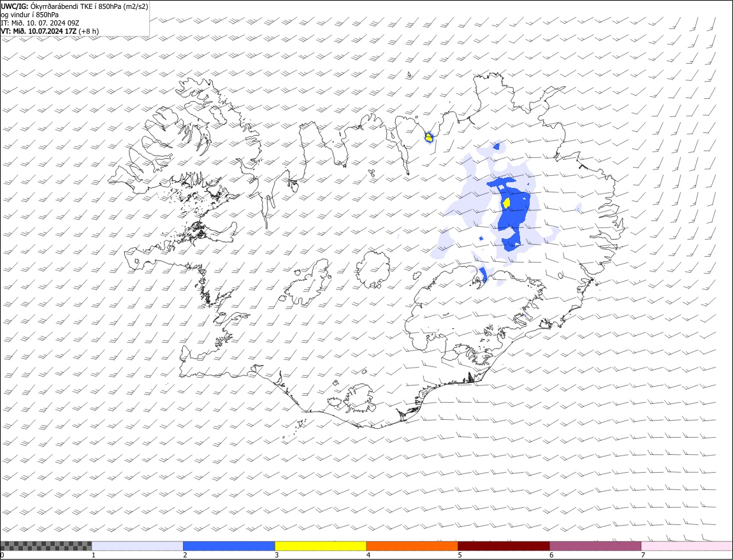Click the yellow TKE patch inside the large blue area
733x560 pixels.
pyautogui.click(x=506, y=203)
